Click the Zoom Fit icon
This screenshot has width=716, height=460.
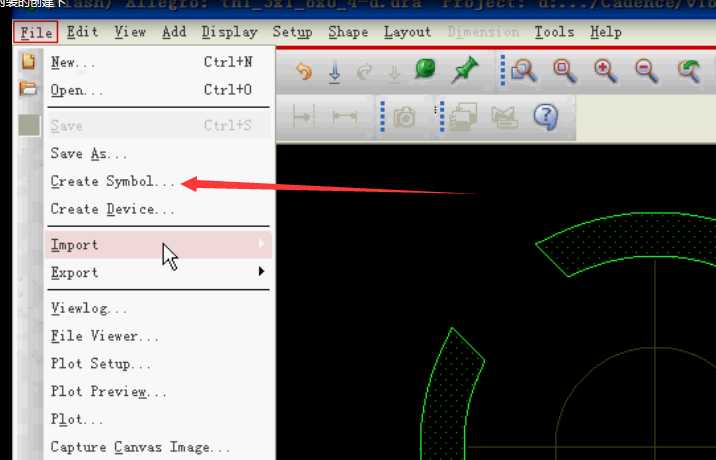564,71
